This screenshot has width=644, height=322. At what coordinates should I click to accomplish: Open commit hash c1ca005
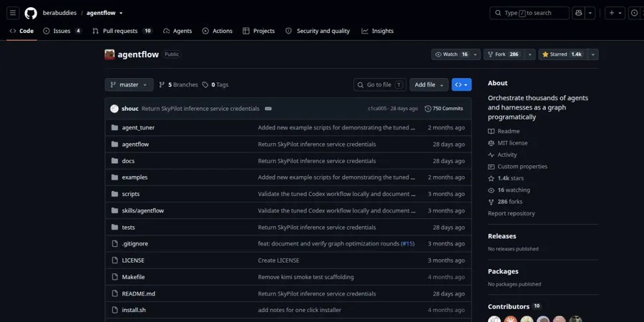pos(377,109)
